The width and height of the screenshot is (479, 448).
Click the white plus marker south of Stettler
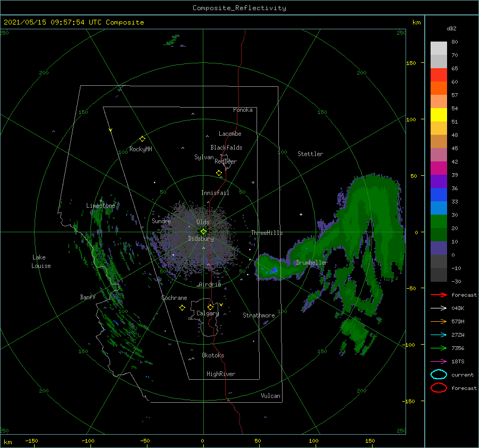click(301, 214)
